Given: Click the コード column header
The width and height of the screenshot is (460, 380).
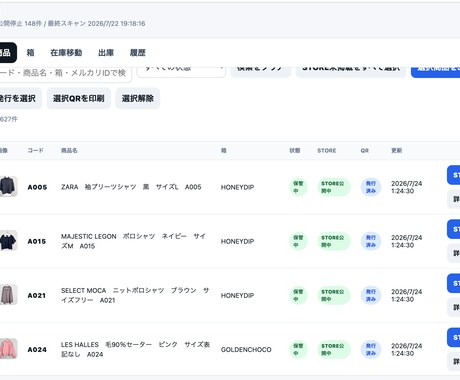Looking at the screenshot, I should coord(35,150).
